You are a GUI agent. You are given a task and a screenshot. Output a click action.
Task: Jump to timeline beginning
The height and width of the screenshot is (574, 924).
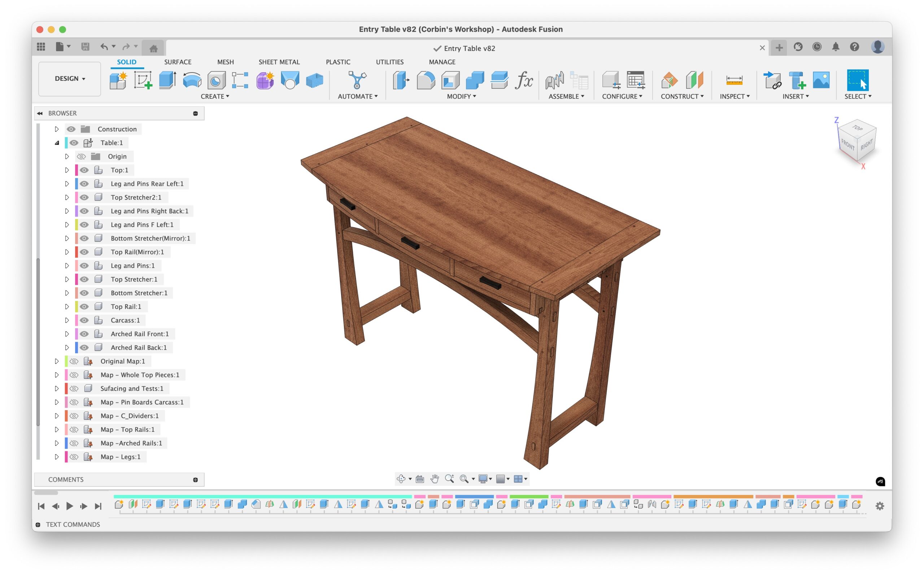click(x=41, y=506)
